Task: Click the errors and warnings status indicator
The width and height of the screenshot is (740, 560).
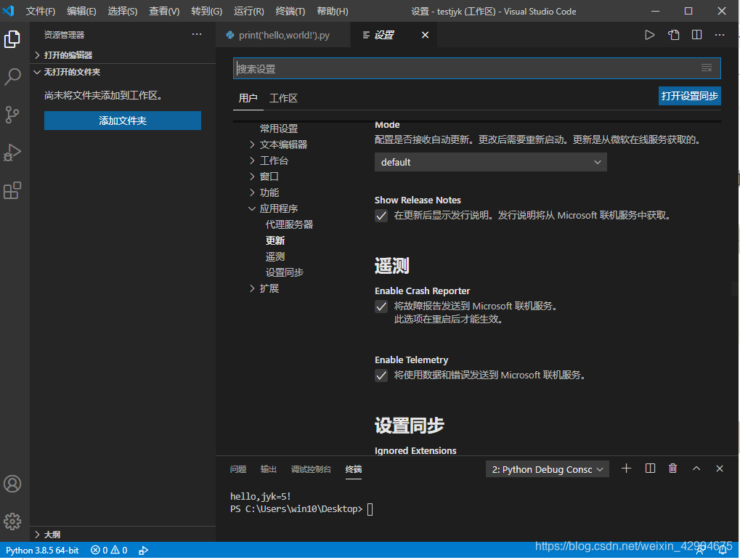Action: coord(109,551)
